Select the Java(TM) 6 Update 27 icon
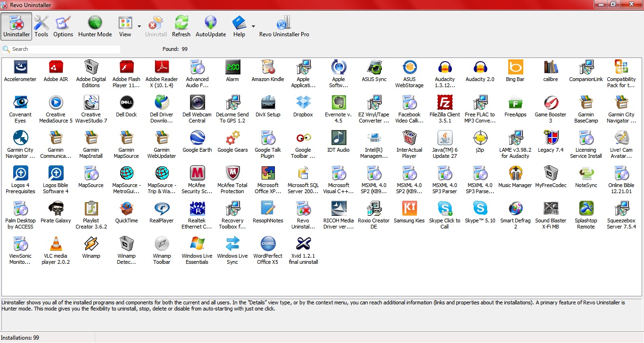 pyautogui.click(x=445, y=138)
